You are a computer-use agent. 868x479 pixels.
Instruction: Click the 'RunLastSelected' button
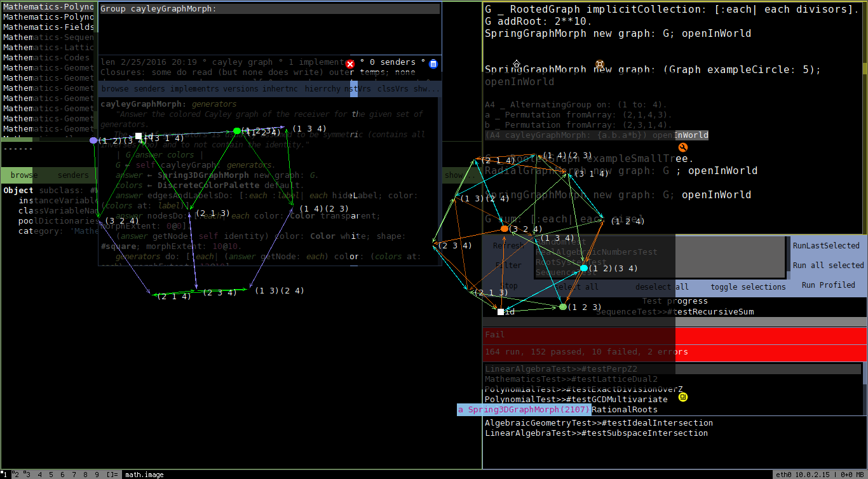tap(826, 245)
